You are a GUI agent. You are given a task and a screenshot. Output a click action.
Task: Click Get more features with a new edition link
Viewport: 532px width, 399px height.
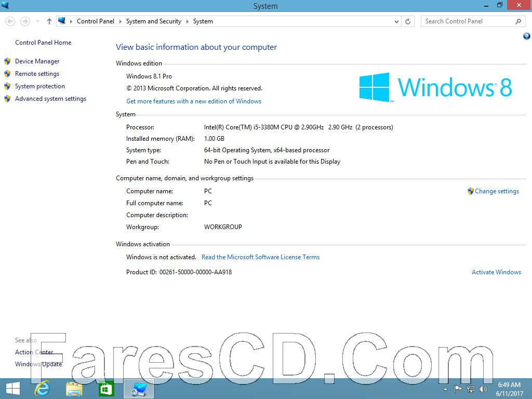pos(194,101)
